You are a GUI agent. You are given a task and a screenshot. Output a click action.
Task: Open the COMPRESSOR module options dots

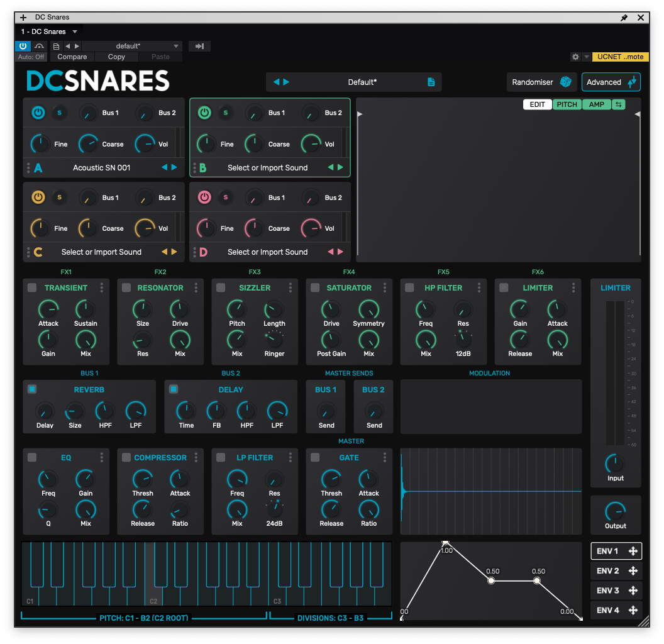196,458
